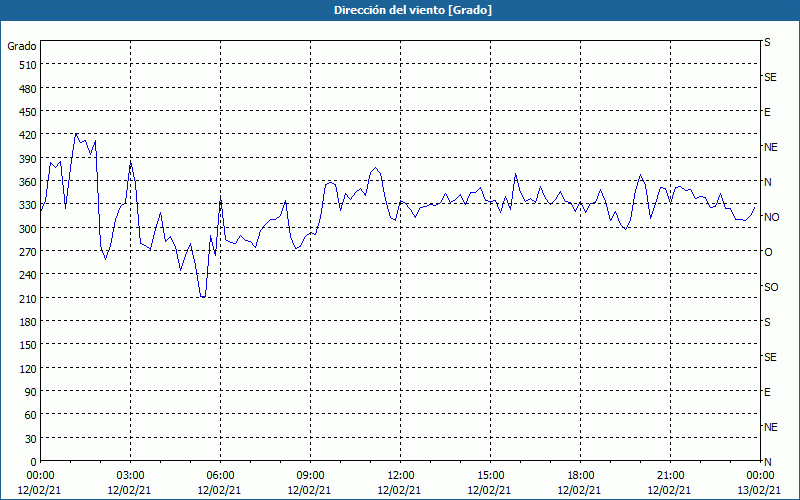Image resolution: width=800 pixels, height=500 pixels.
Task: Select the 12/02/21 date under 06:00
Action: pyautogui.click(x=219, y=491)
